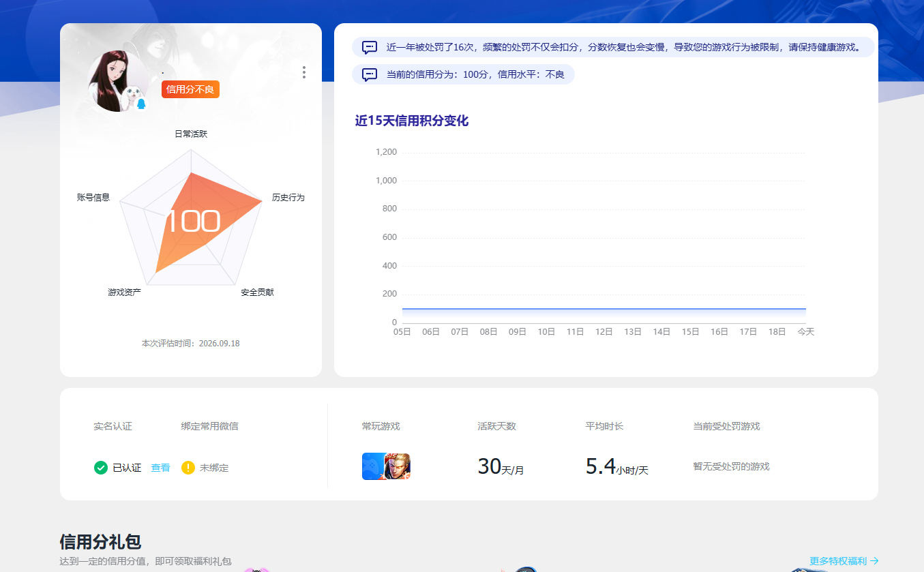Click the 游戏资产 radar axis label
The width and height of the screenshot is (924, 572).
click(x=124, y=292)
